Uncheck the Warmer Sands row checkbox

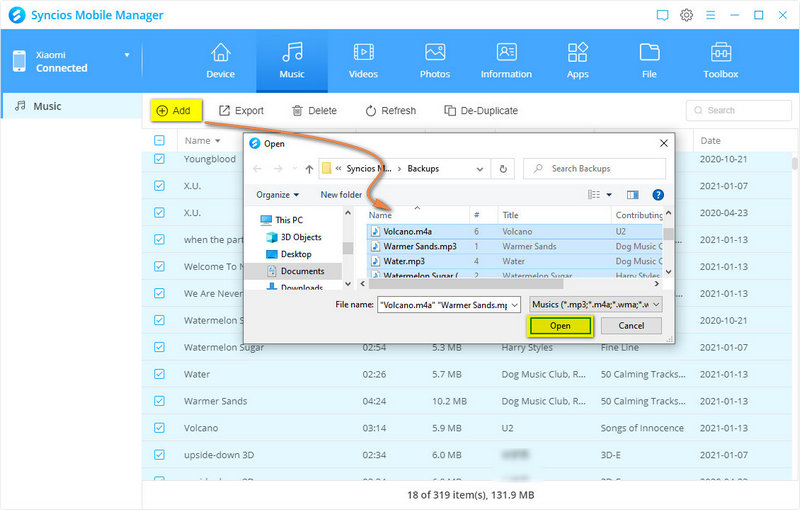coord(159,401)
